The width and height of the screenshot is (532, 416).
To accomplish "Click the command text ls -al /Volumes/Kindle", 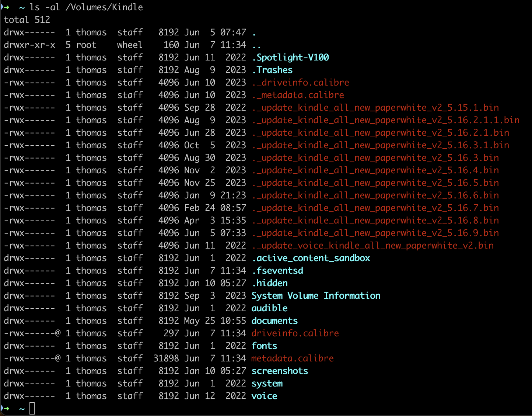I will coord(86,7).
